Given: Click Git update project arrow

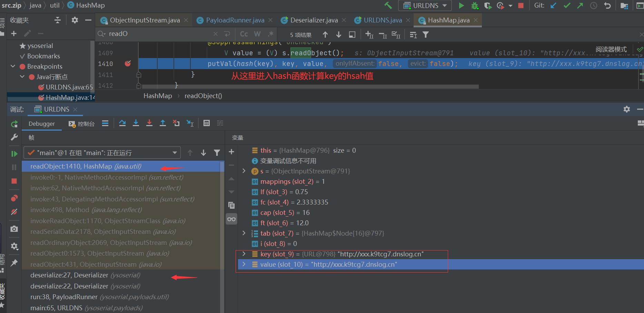Looking at the screenshot, I should [x=553, y=6].
